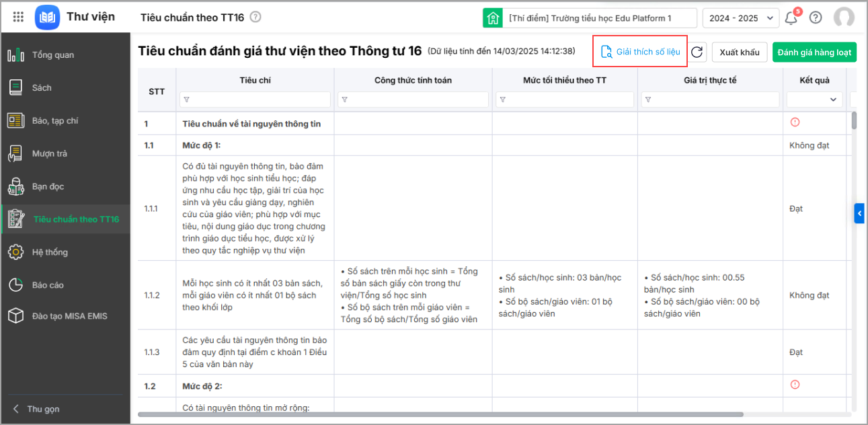Focus the Công thức tính toán filter input
The width and height of the screenshot is (868, 425).
tap(413, 100)
